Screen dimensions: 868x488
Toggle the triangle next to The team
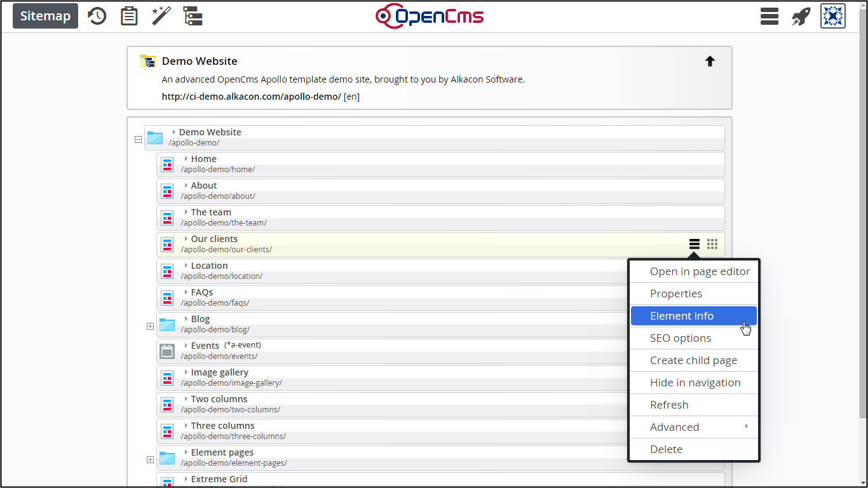pos(186,212)
